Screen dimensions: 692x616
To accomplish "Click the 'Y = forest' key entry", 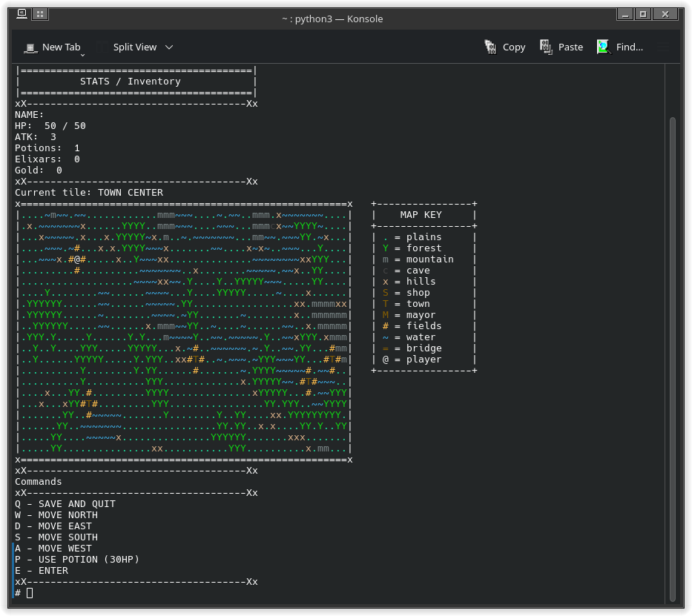I will 412,248.
